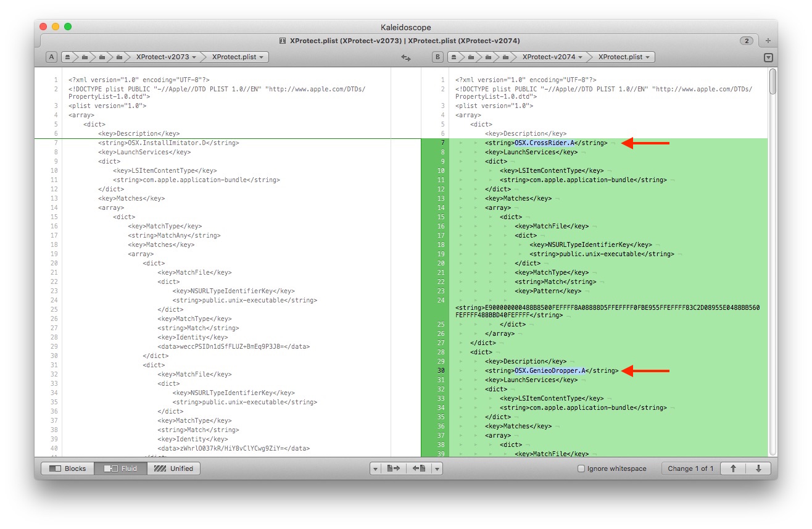Open XProtect-v2074 folder dropdown
This screenshot has height=529, width=812.
[552, 57]
